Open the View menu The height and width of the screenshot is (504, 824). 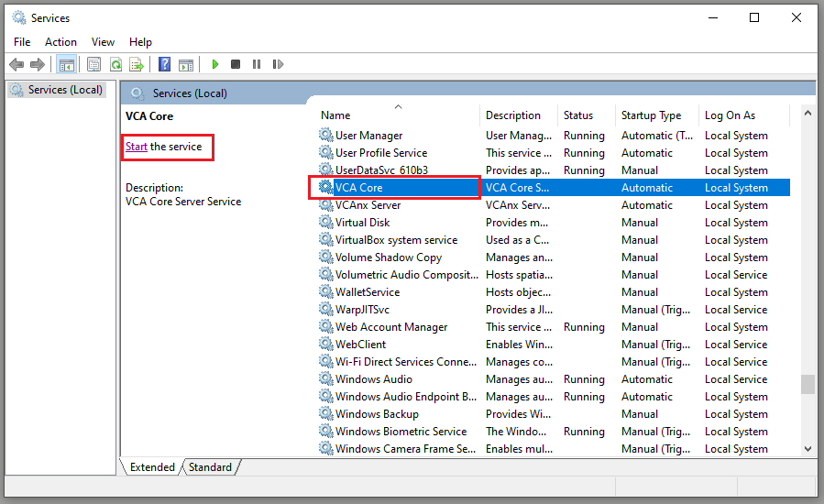103,41
